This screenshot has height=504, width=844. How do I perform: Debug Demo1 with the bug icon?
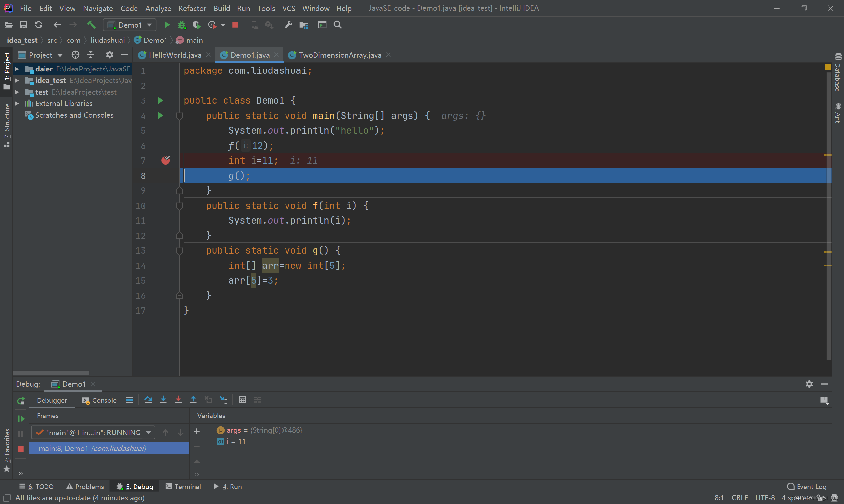(182, 25)
